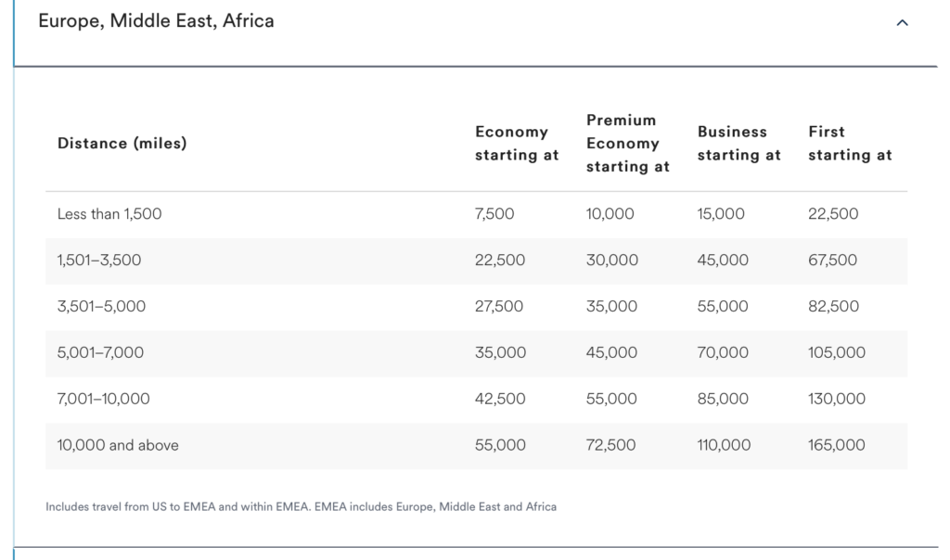Click the First starting at header
The width and height of the screenshot is (950, 560).
(x=850, y=144)
